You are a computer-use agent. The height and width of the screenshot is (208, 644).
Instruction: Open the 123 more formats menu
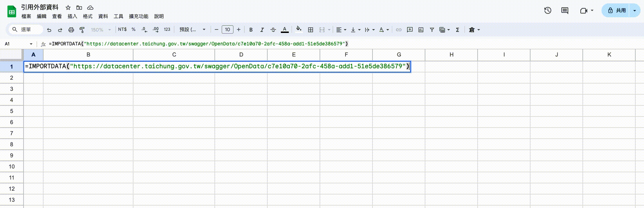coord(167,29)
